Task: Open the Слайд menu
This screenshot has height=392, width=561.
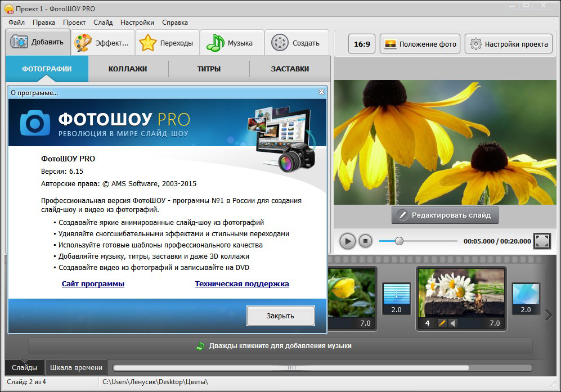Action: tap(103, 22)
